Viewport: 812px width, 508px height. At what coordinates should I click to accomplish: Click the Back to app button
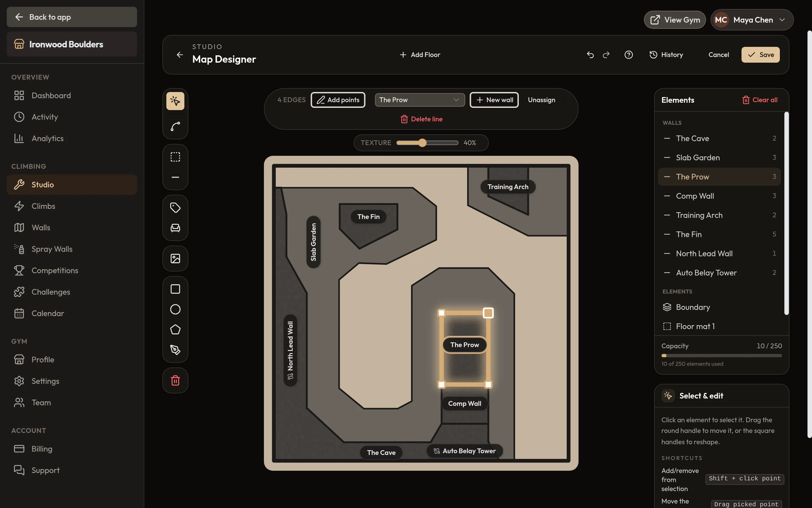click(x=72, y=17)
